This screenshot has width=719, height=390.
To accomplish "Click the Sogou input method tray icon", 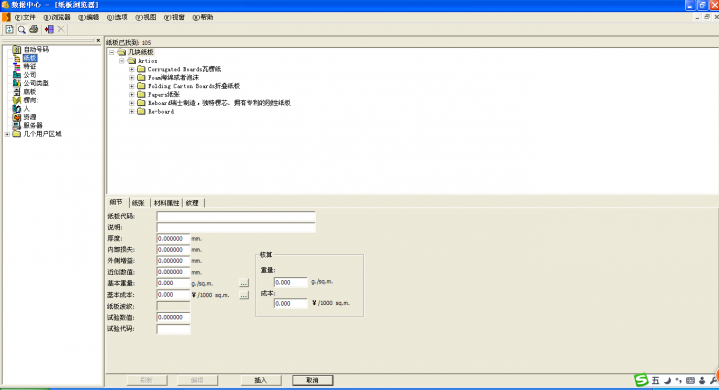I will 641,380.
